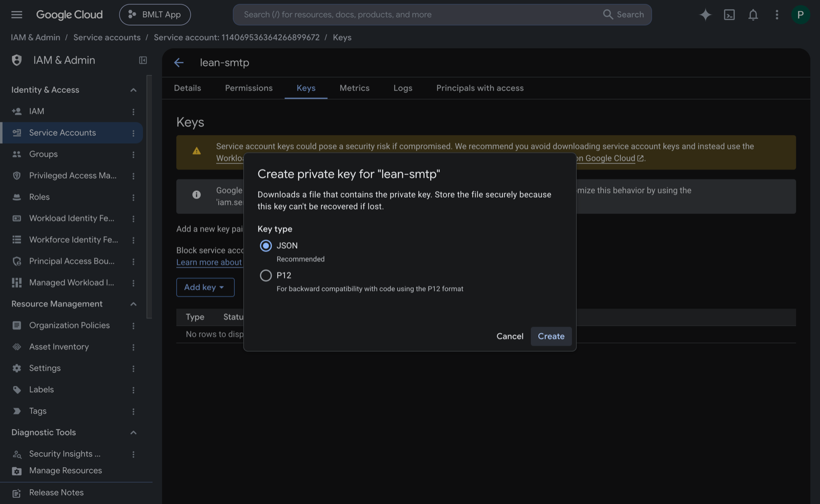Open more options for the Roles item
This screenshot has height=504, width=820.
click(133, 197)
